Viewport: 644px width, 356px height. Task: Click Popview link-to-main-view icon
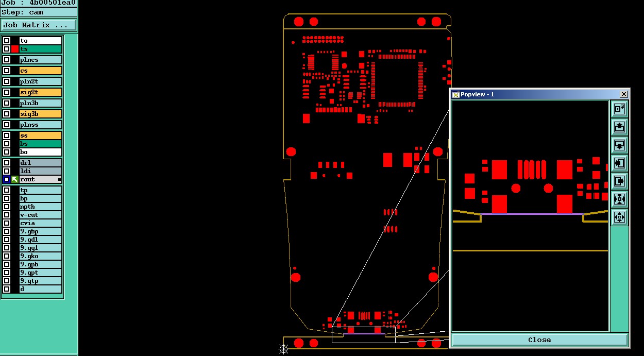pos(619,109)
